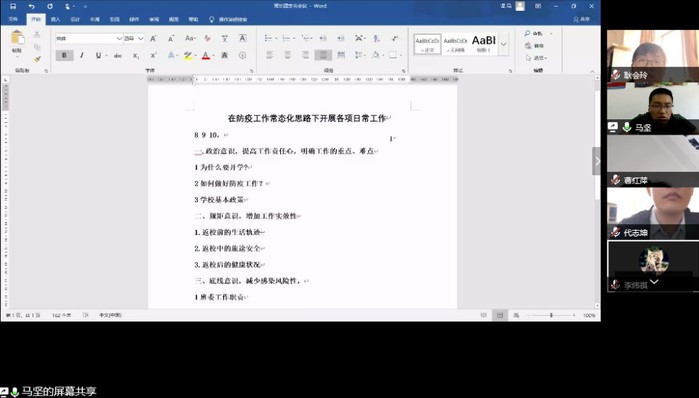
Task: Click the font color red A swatch
Action: point(206,56)
